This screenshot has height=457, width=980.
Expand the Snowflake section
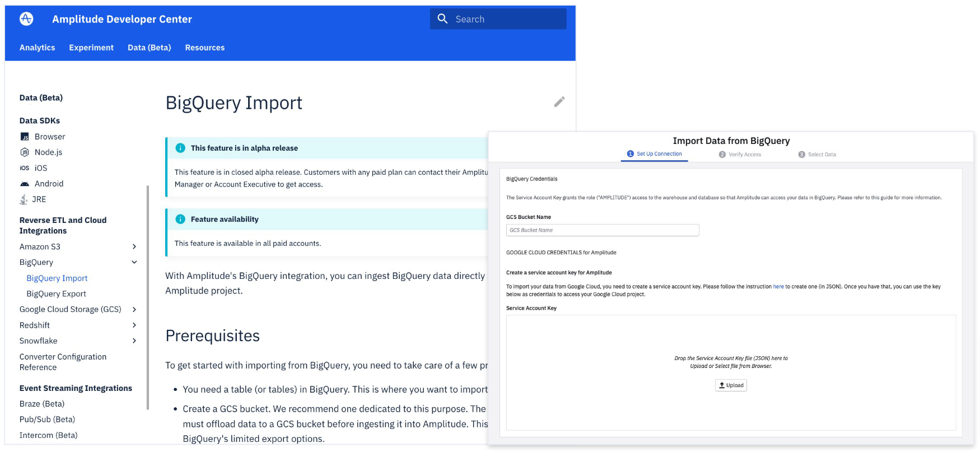point(134,341)
